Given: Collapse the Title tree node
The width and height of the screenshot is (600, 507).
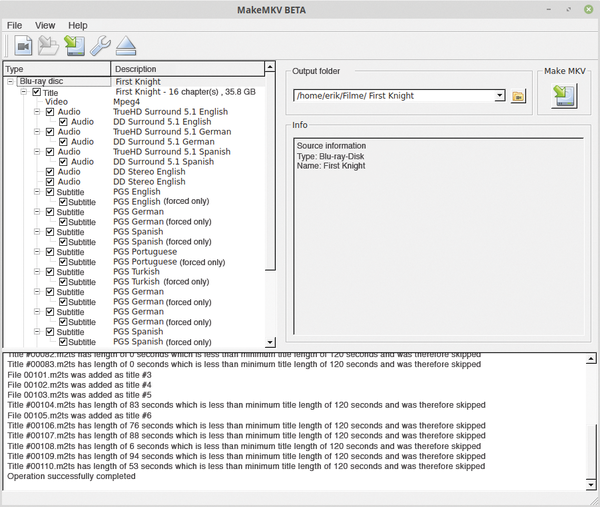Looking at the screenshot, I should tap(24, 92).
